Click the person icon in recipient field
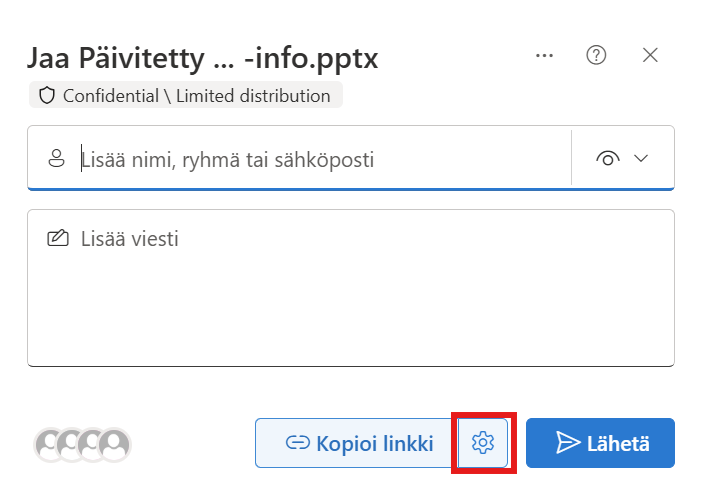Screen dimensions: 705x487 57,158
